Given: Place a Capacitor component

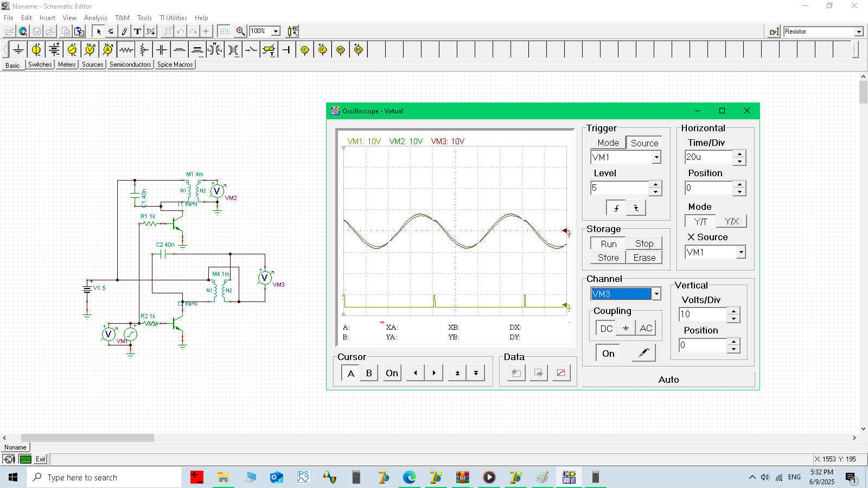Looking at the screenshot, I should 162,50.
